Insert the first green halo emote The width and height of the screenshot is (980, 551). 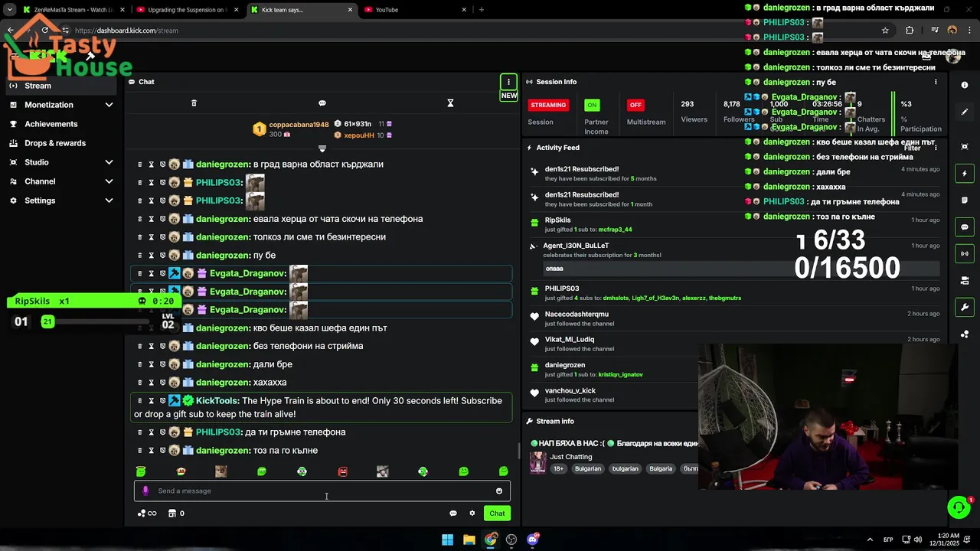(141, 471)
